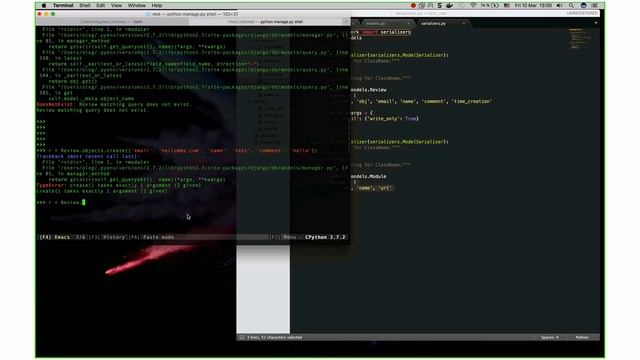This screenshot has height=360, width=640.
Task: Open the Edit menu in menu bar
Action: click(100, 6)
